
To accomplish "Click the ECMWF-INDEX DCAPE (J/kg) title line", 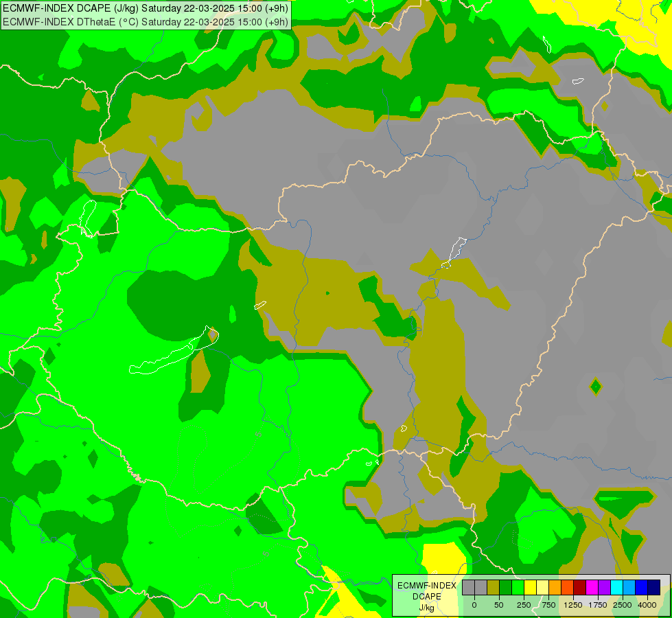I will [146, 8].
